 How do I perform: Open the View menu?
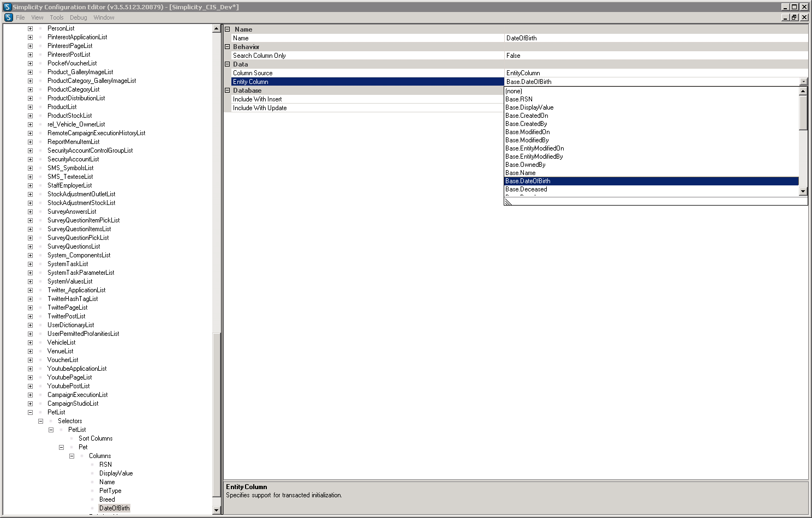click(x=37, y=17)
